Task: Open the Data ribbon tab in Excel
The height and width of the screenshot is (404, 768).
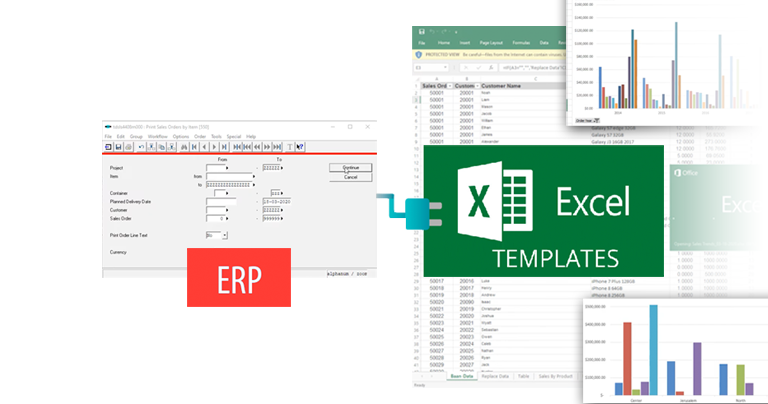Action: pyautogui.click(x=544, y=43)
